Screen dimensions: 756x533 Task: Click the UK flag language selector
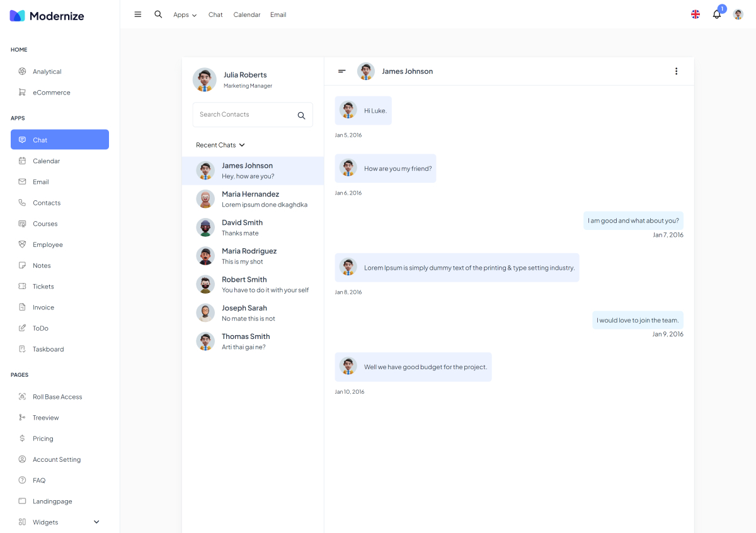696,14
